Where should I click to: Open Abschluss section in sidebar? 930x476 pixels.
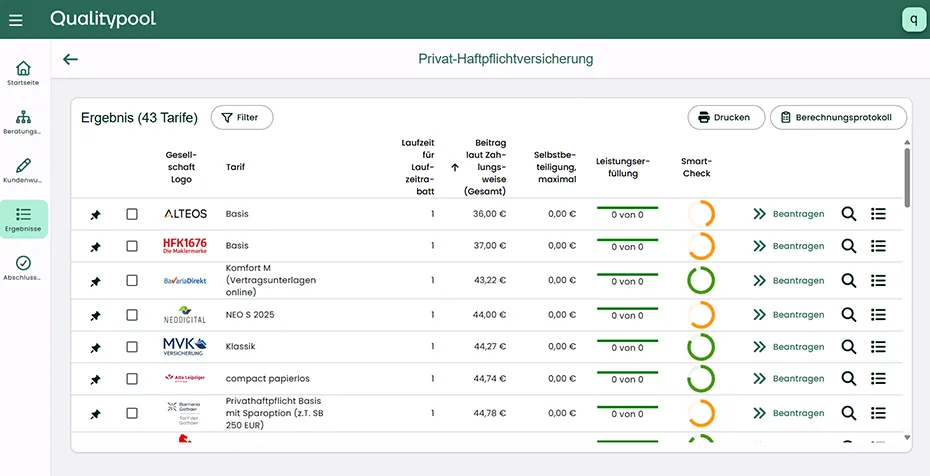point(23,267)
